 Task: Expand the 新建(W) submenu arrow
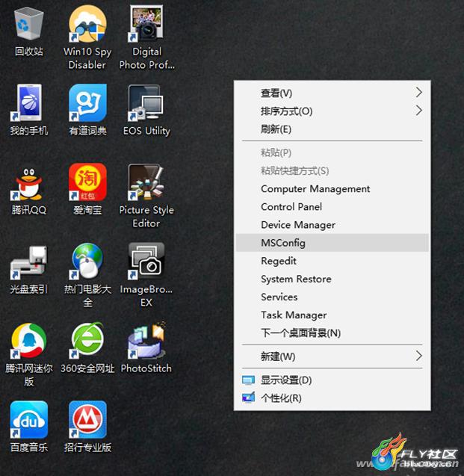point(418,356)
